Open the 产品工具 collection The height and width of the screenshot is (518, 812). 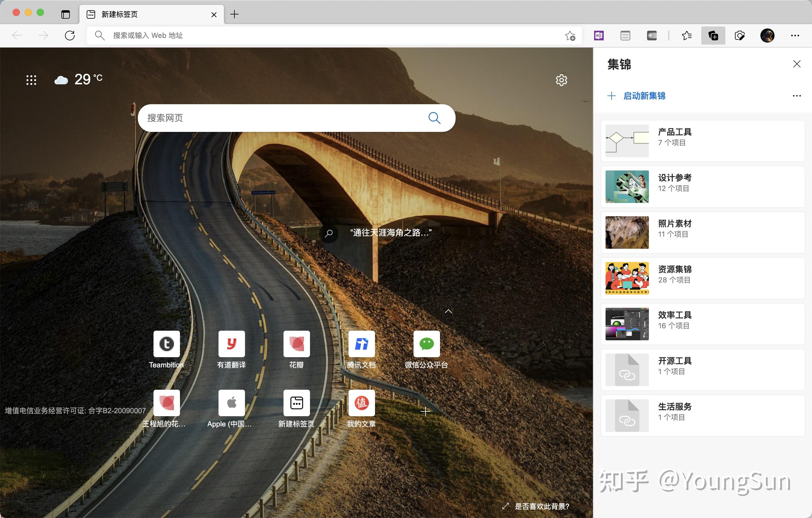pyautogui.click(x=703, y=141)
